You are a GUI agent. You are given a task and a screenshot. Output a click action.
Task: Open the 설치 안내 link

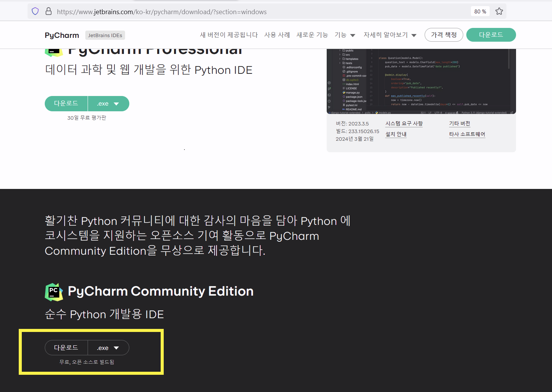coord(396,134)
